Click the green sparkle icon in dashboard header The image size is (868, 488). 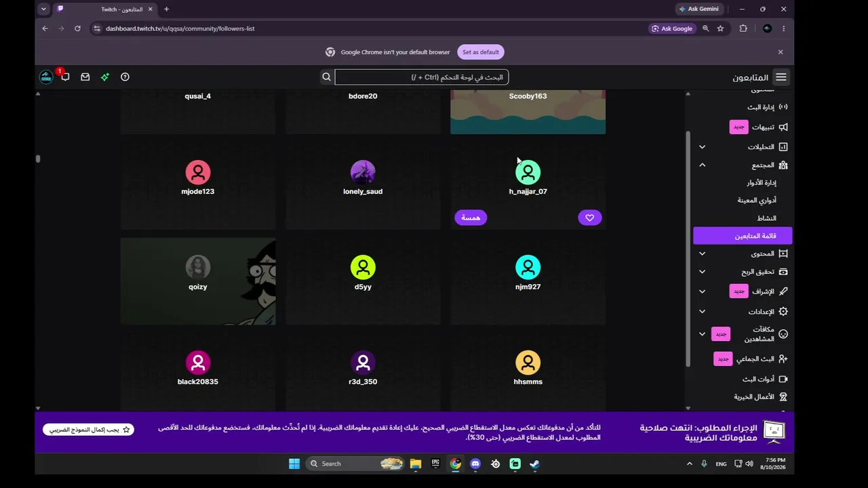[x=105, y=77]
